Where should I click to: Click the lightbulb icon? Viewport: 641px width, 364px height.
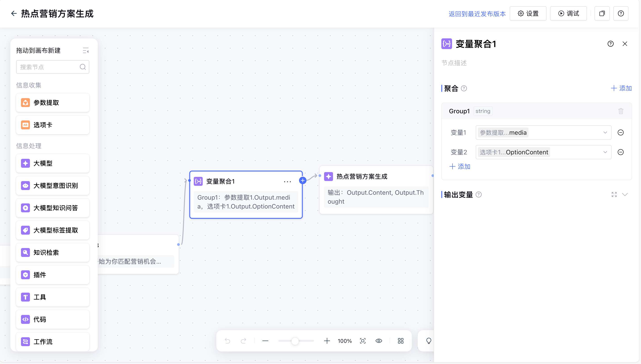coord(429,341)
